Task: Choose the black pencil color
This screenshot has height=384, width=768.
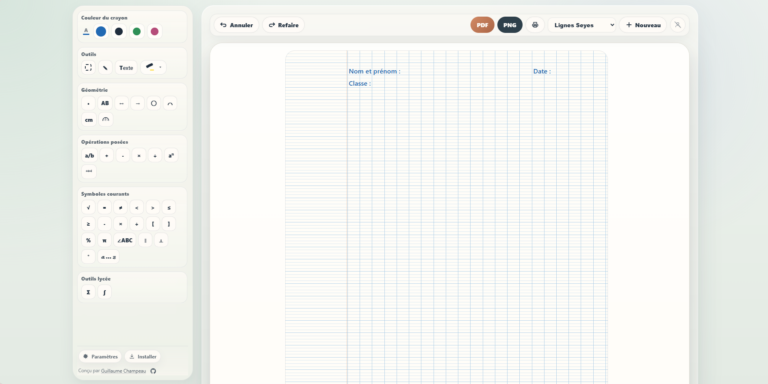Action: click(119, 31)
